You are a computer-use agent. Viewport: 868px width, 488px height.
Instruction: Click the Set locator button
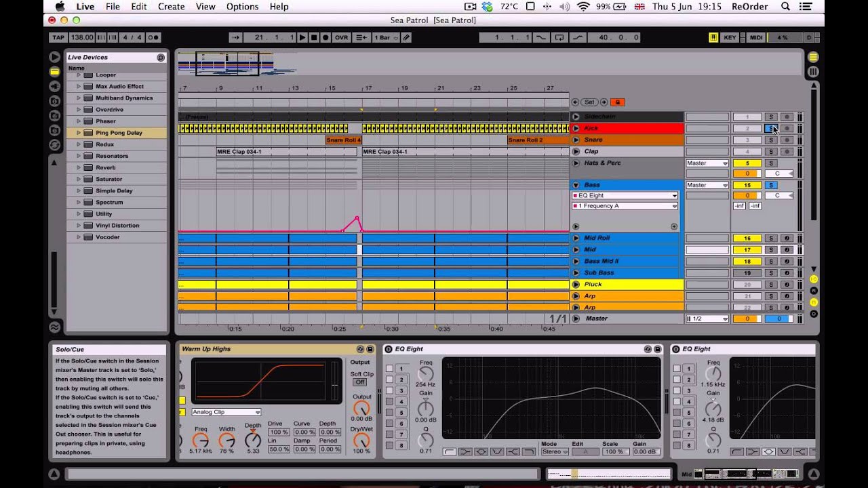[589, 102]
